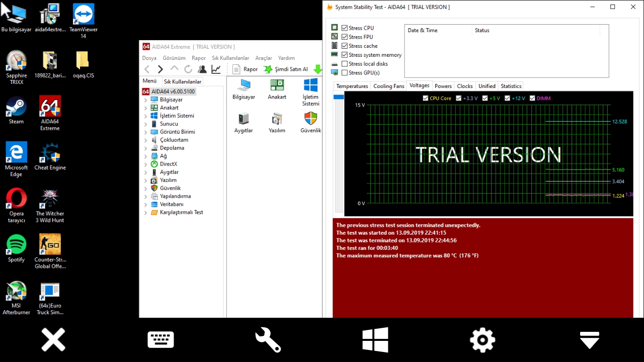This screenshot has height=362, width=644.
Task: Click the up arrow in AIDA64 toolbar
Action: (174, 69)
